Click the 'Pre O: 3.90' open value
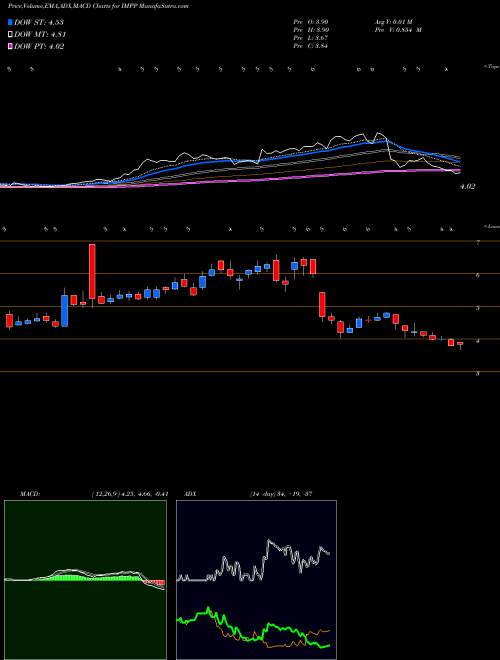500x660 pixels. pos(311,21)
